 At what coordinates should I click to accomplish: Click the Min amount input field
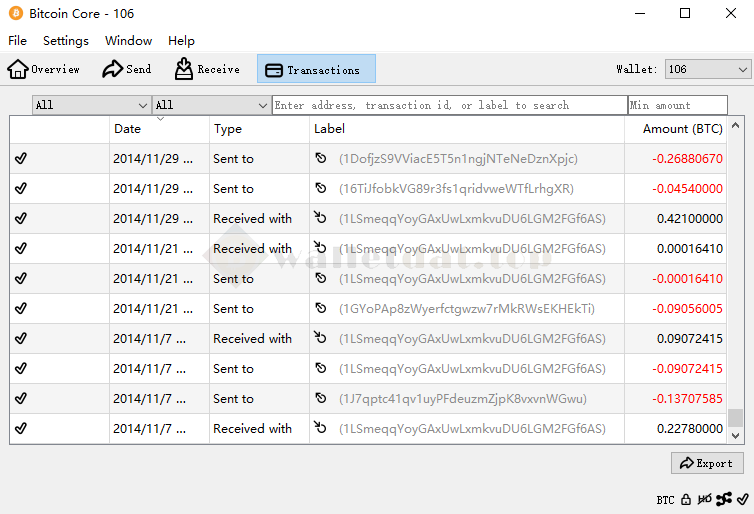(x=677, y=105)
